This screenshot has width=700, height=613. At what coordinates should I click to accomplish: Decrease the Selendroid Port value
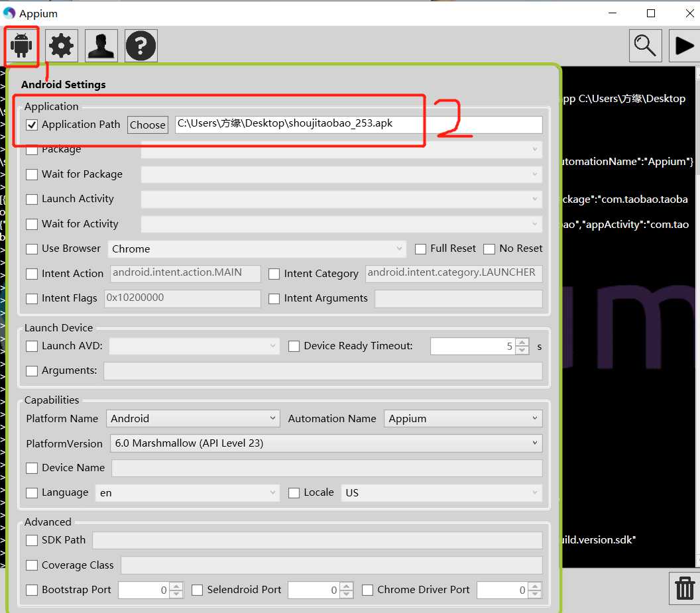click(x=347, y=594)
